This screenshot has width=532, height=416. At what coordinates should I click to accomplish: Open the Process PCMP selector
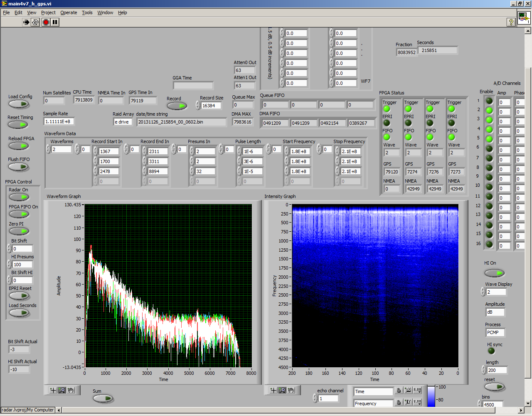pos(495,332)
